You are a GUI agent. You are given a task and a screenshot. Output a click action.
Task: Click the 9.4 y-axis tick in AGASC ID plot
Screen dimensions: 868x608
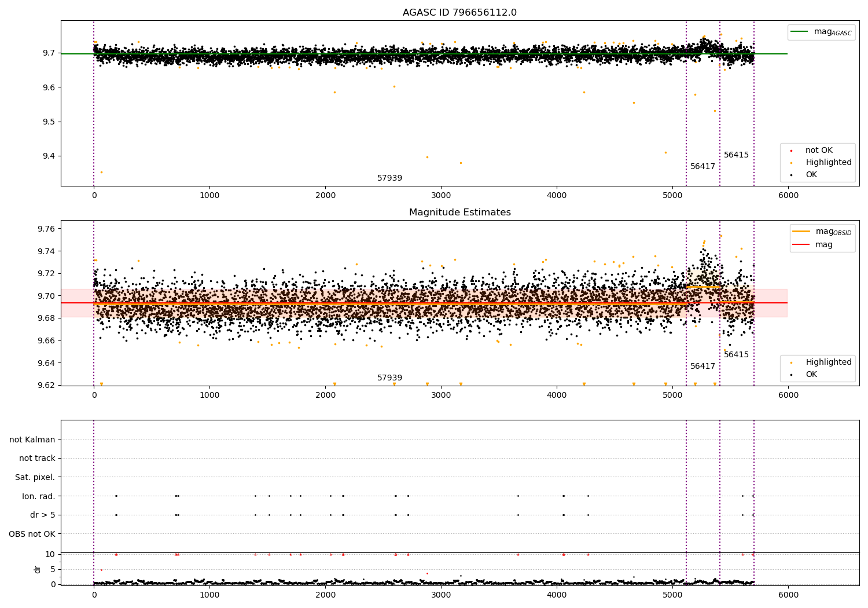[x=48, y=156]
